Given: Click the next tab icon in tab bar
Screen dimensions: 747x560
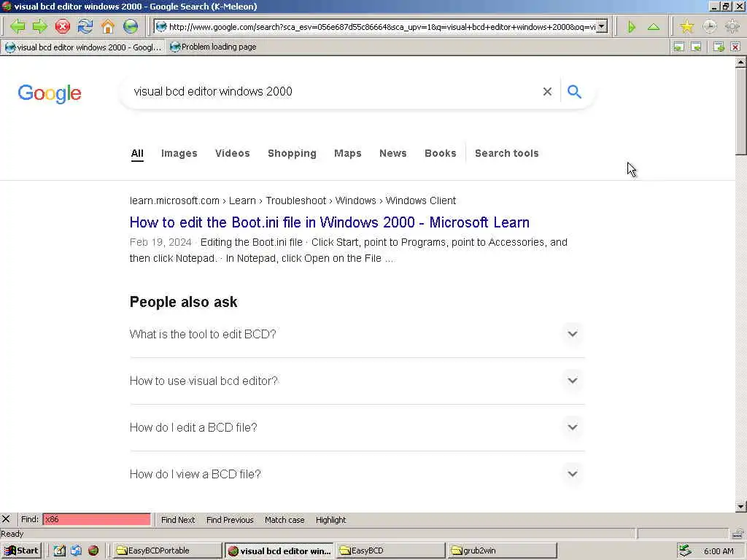Looking at the screenshot, I should point(696,47).
